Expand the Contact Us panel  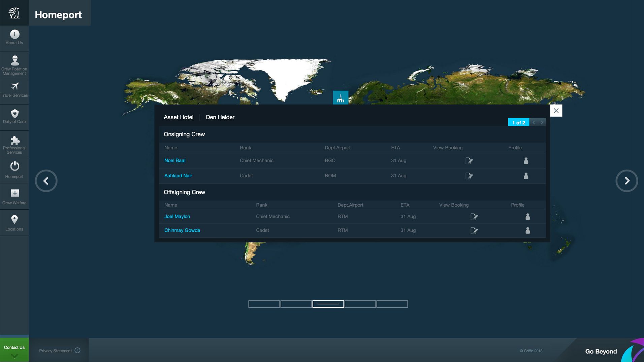[14, 350]
